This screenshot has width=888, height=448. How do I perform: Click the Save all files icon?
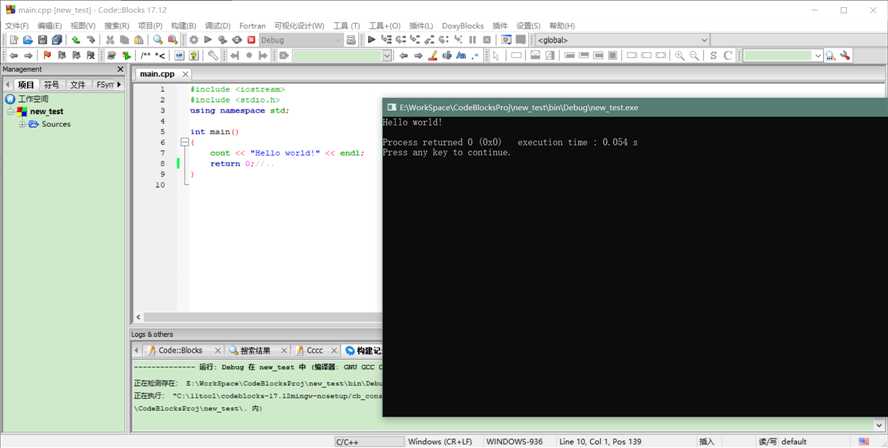57,40
